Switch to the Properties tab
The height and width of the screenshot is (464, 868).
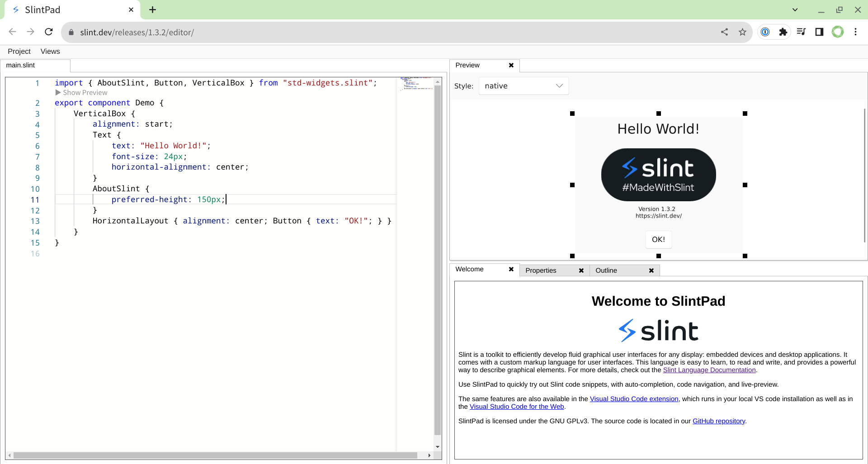pyautogui.click(x=542, y=270)
